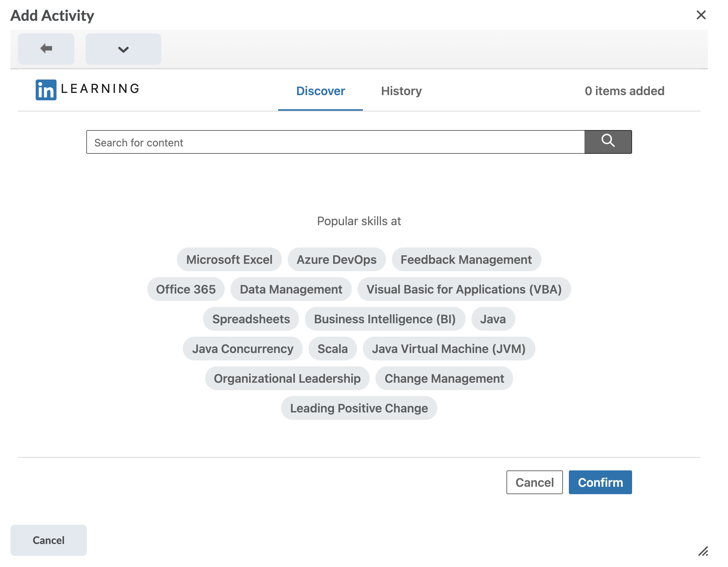Click the back arrow button
This screenshot has width=728, height=567.
pyautogui.click(x=46, y=49)
